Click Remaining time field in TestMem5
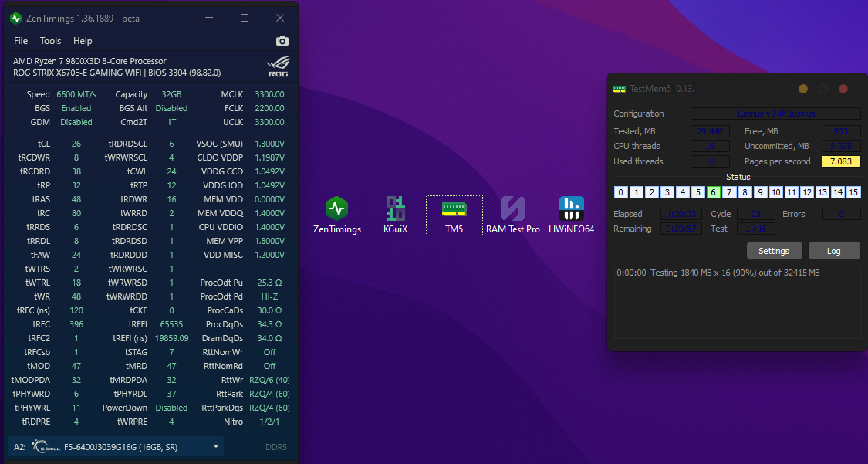This screenshot has width=868, height=464. pos(681,229)
